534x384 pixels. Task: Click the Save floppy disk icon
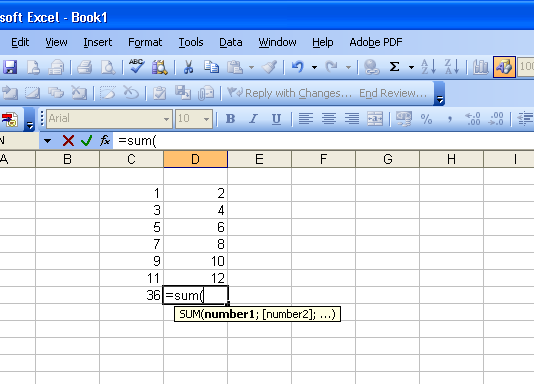pyautogui.click(x=10, y=67)
